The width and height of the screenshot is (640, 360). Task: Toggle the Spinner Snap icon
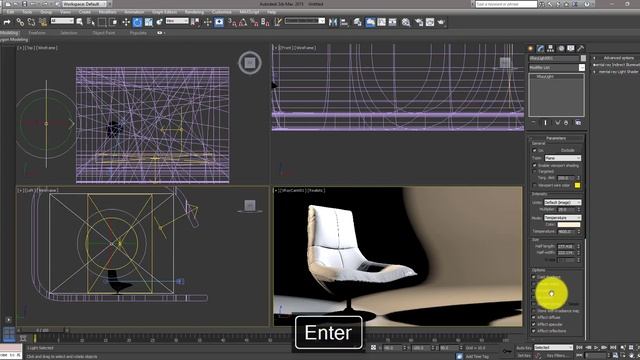click(265, 22)
